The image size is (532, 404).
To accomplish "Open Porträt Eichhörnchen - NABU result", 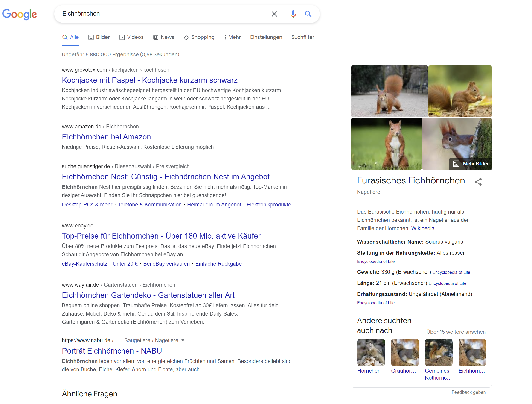I will pos(112,351).
